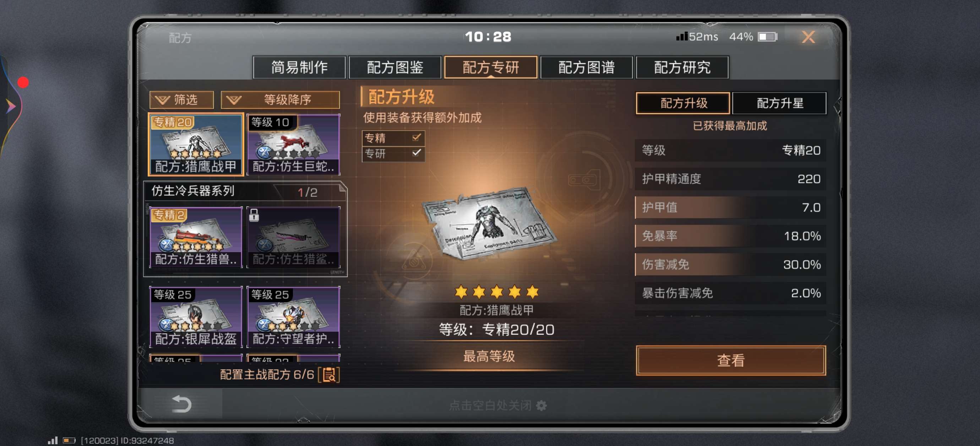Open the 等级降序 sort dropdown
Image resolution: width=980 pixels, height=446 pixels.
(x=280, y=100)
